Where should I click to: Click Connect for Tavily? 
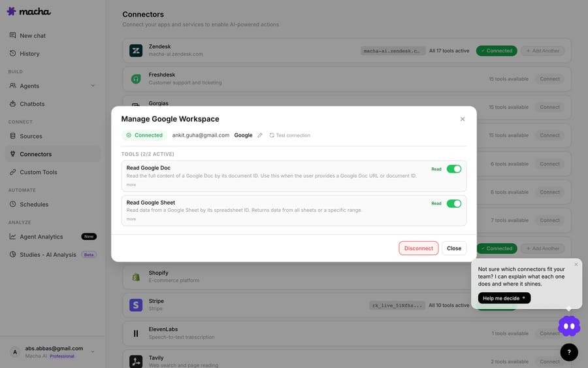549,361
